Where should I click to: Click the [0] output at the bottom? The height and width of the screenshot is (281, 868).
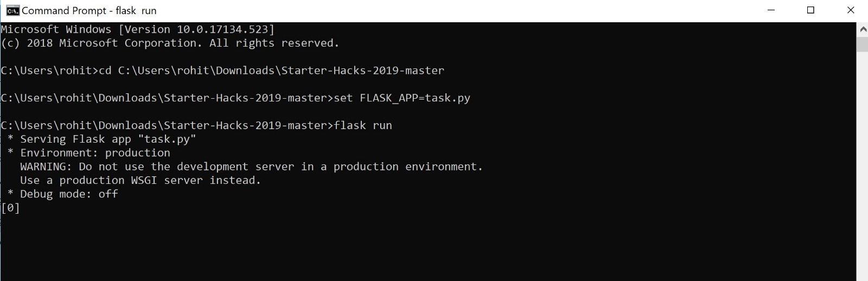click(x=10, y=208)
